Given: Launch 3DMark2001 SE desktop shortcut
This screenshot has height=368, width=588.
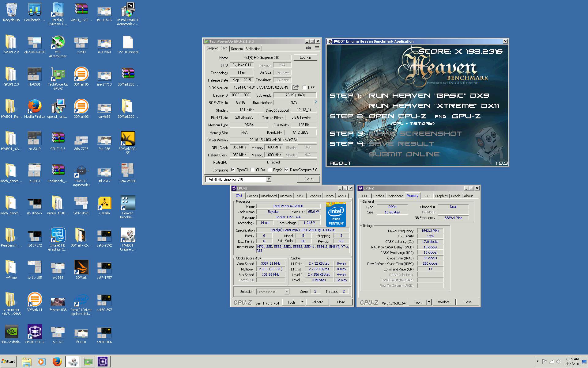Looking at the screenshot, I should (x=128, y=143).
